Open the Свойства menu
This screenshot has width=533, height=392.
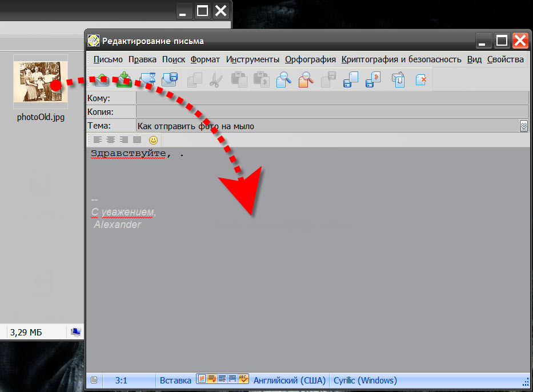506,59
